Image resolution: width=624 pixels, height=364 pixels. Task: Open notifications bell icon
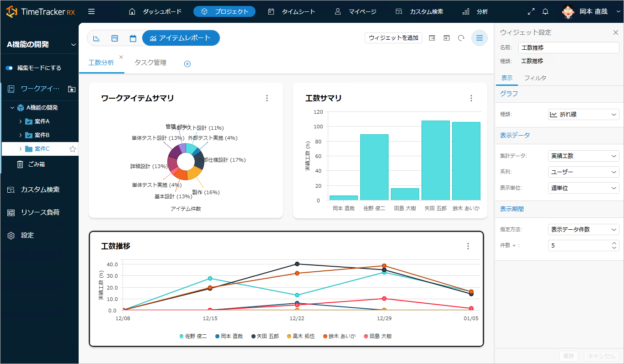[x=545, y=11]
